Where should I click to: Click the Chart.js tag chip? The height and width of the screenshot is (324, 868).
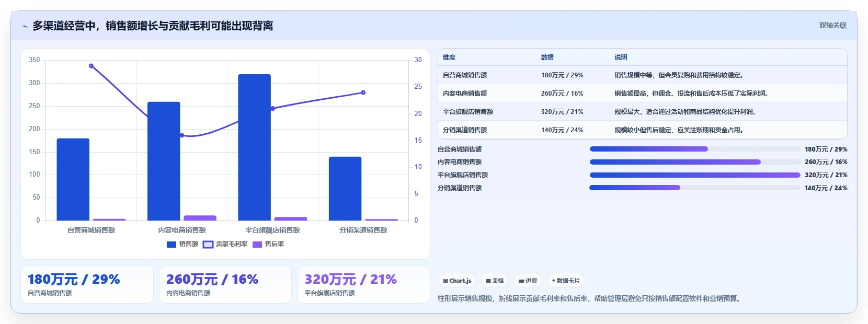[457, 281]
